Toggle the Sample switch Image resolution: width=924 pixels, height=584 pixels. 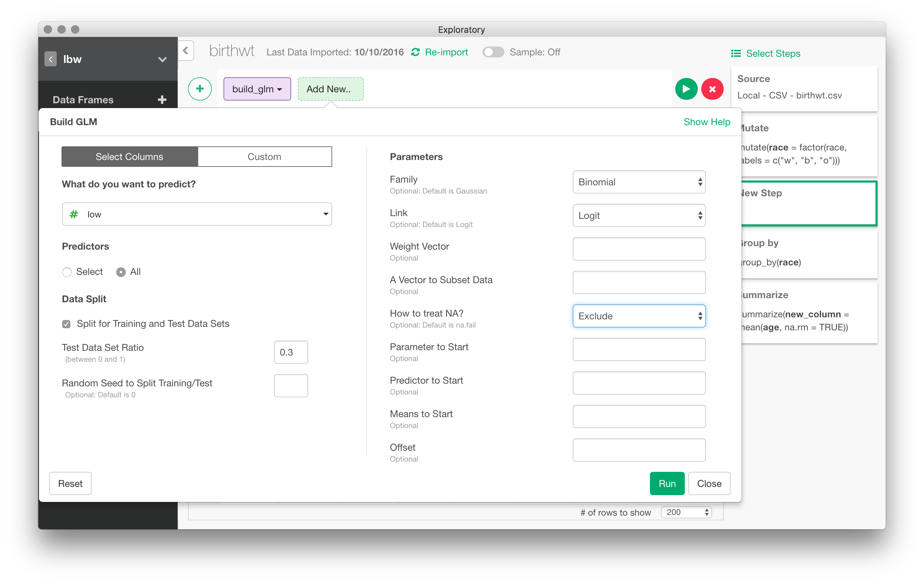pos(493,52)
